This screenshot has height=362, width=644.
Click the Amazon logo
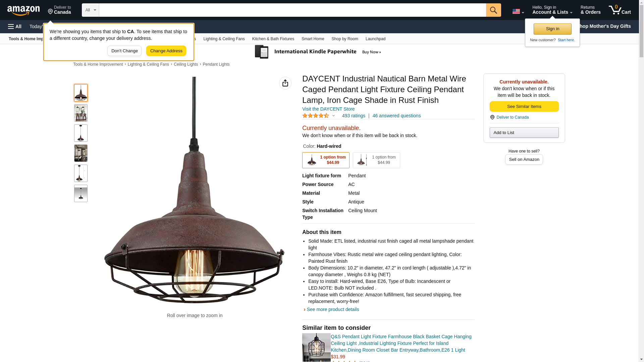coord(23,10)
